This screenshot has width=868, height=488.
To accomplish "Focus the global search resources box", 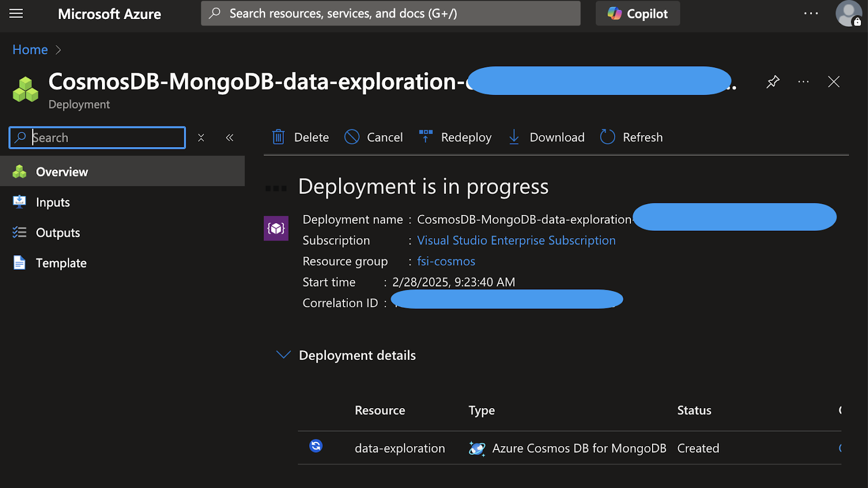I will (x=391, y=14).
